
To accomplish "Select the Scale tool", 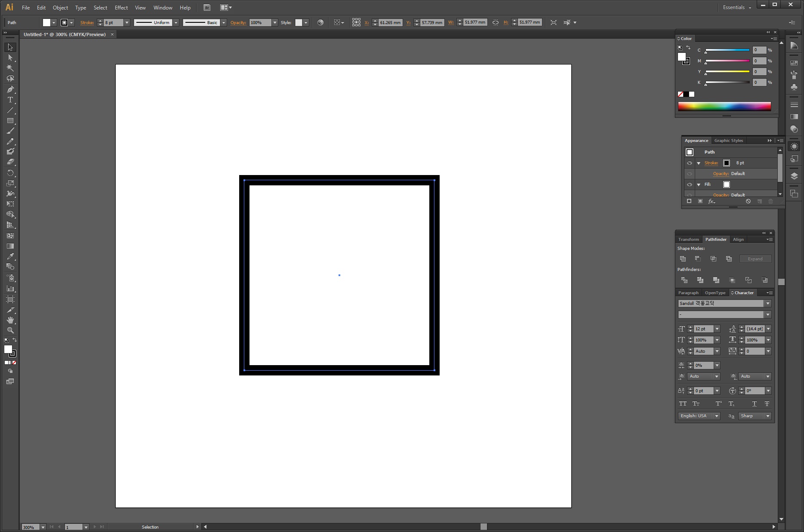I will tap(10, 183).
